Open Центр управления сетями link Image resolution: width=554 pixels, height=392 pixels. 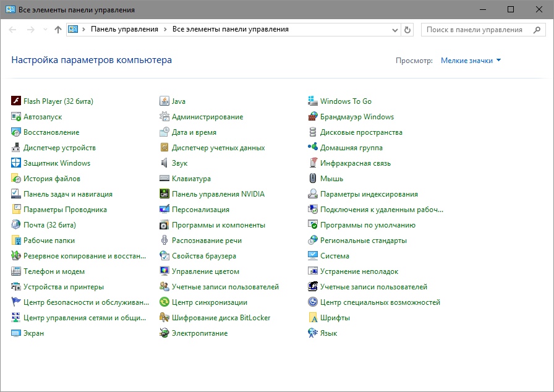(x=85, y=318)
